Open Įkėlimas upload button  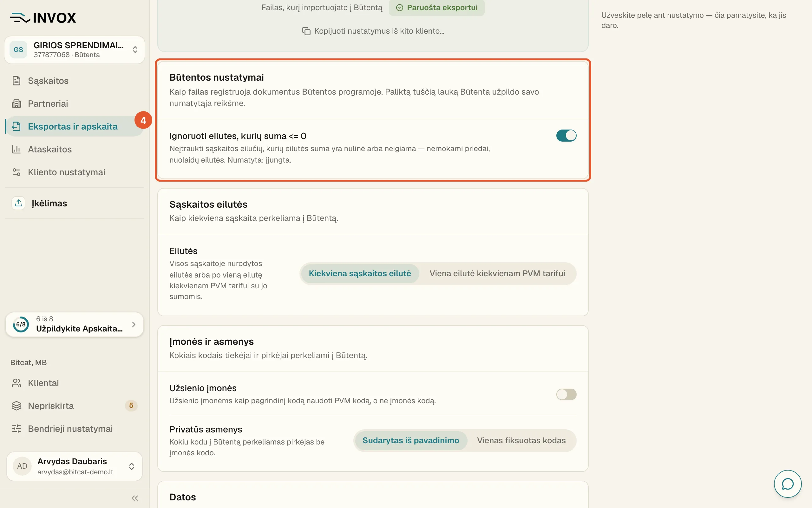(x=75, y=203)
